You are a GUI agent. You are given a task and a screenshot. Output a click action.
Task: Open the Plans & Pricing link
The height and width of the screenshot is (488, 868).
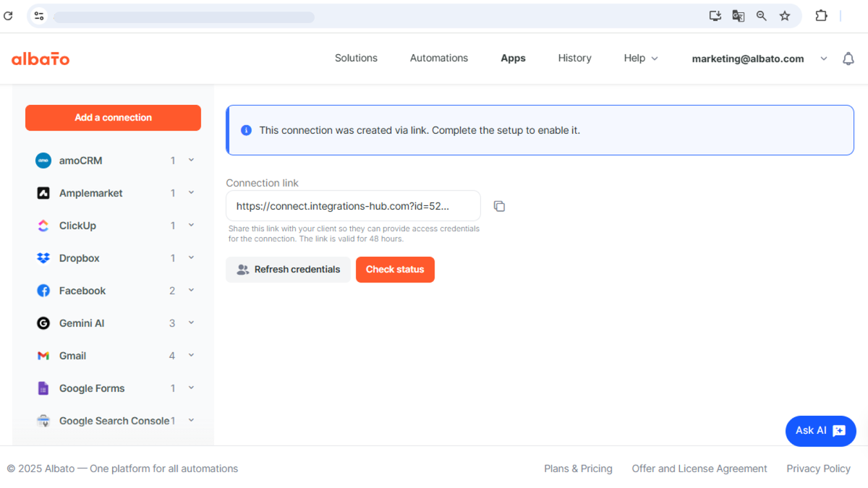(x=578, y=468)
